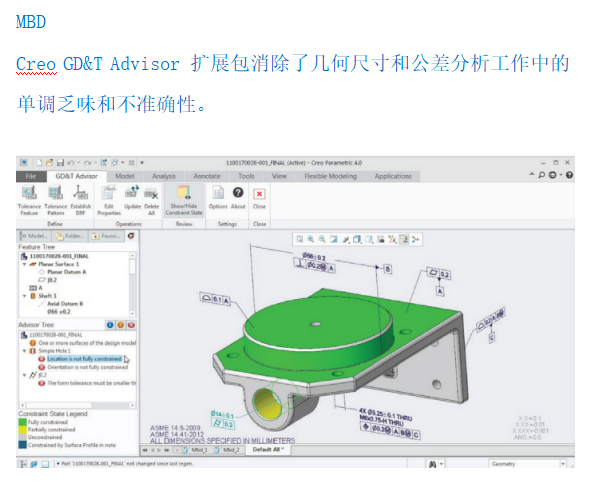
Task: Open the find tool dropdown in status bar
Action: coord(442,464)
